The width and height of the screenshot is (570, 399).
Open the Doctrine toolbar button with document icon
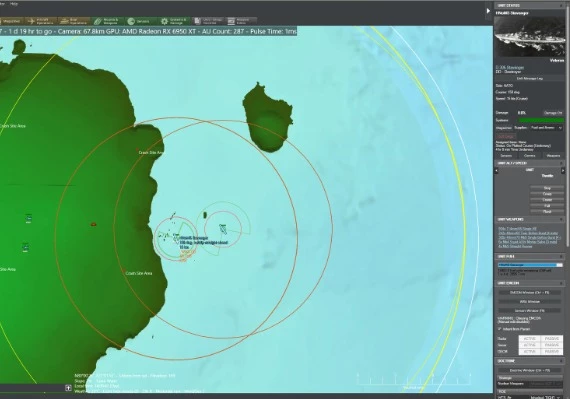208,21
